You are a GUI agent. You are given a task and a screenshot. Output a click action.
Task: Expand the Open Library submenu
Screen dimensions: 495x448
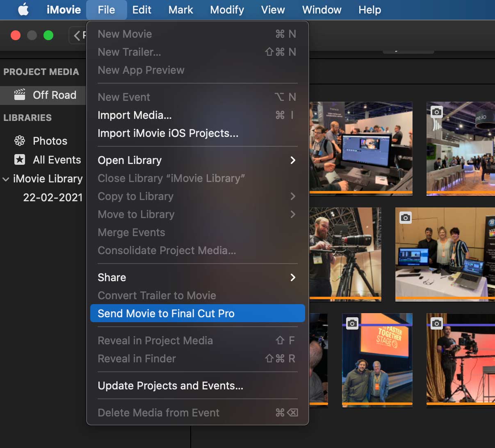pyautogui.click(x=197, y=160)
